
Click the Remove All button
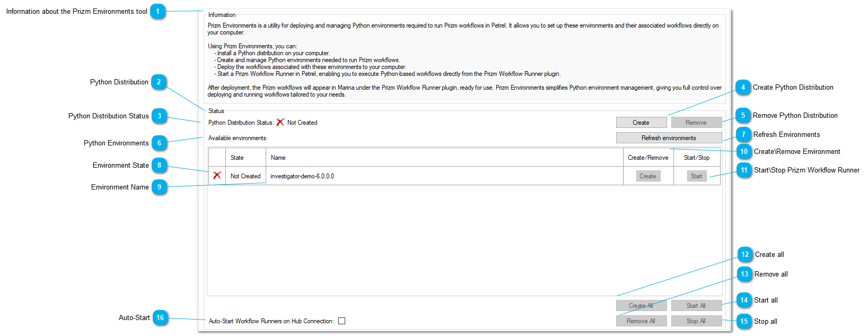pyautogui.click(x=641, y=321)
